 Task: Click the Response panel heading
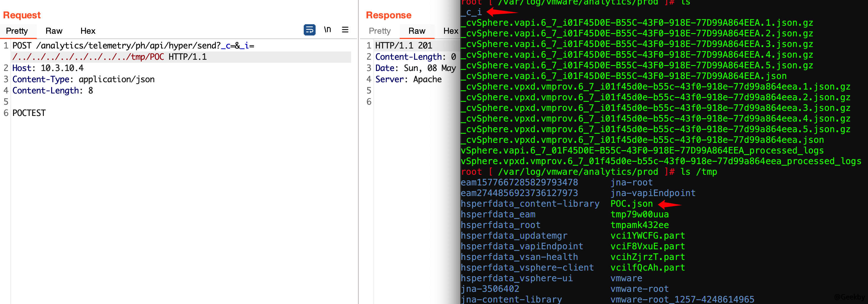tap(388, 15)
